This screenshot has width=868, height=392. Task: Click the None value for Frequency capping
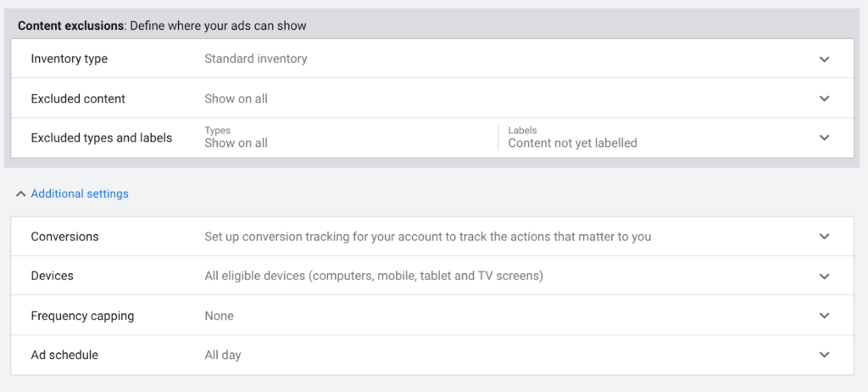pyautogui.click(x=220, y=316)
